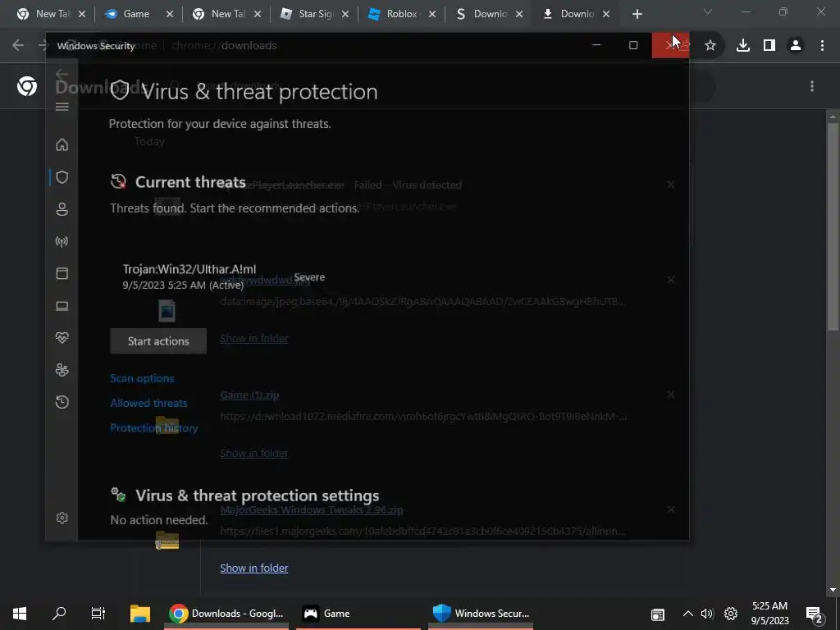
Task: Open Windows Security settings gear in sidebar
Action: [x=62, y=518]
